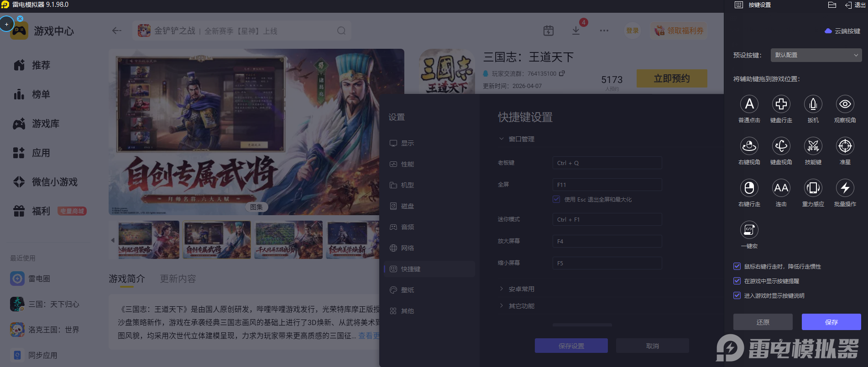Screen dimensions: 868x367
Task: Go to 榜单 rankings in sidebar
Action: pos(31,94)
